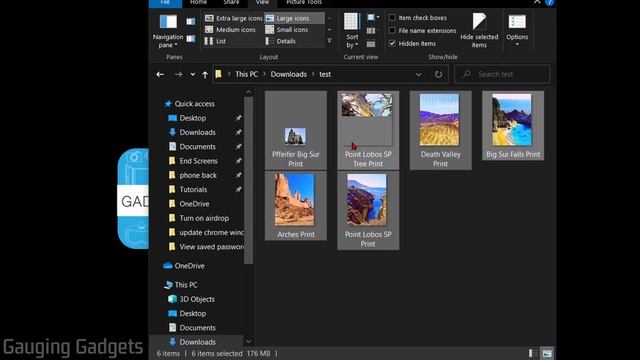Expand the layout gallery more arrow
Screen dimensions: 640x360
329,41
